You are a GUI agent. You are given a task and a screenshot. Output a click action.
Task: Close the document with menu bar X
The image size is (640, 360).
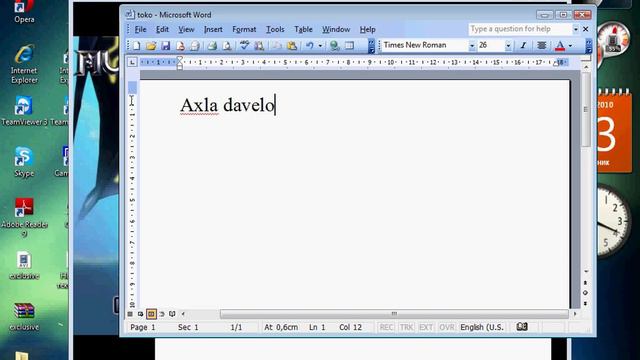click(586, 29)
